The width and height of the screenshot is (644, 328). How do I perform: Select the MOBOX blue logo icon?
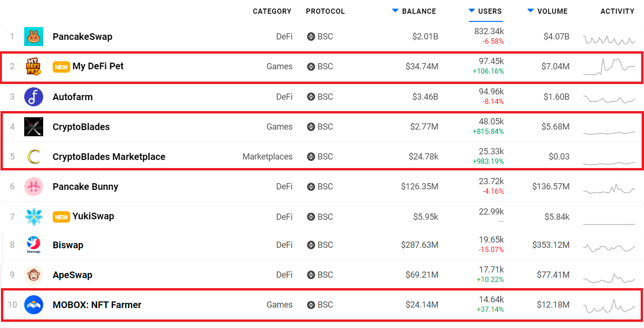point(34,305)
